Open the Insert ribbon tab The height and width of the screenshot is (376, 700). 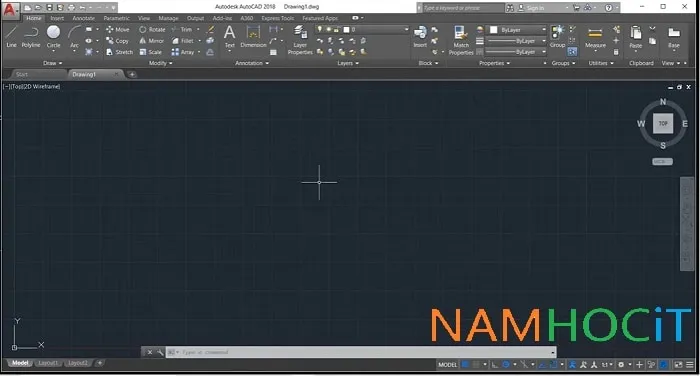pyautogui.click(x=57, y=18)
